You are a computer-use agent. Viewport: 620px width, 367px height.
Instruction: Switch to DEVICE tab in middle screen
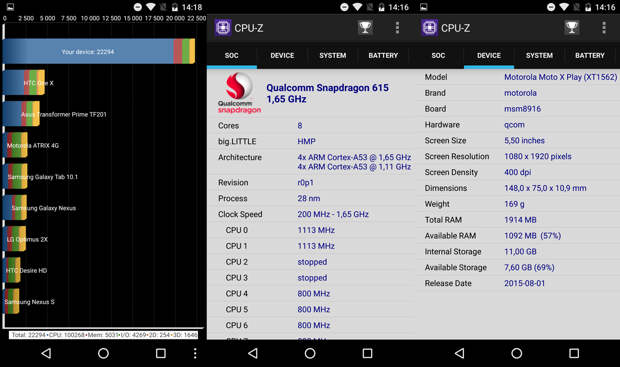coord(282,55)
